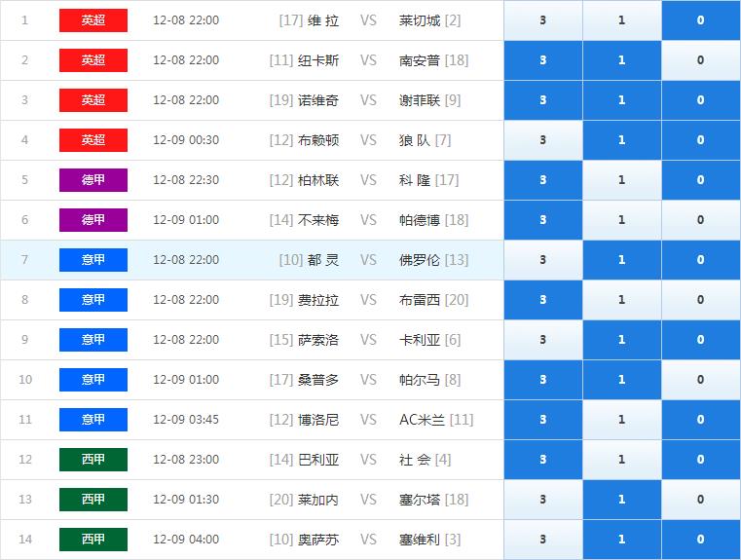
Task: Deselect 3 for 不来梅 vs 帕德博
Action: click(543, 220)
